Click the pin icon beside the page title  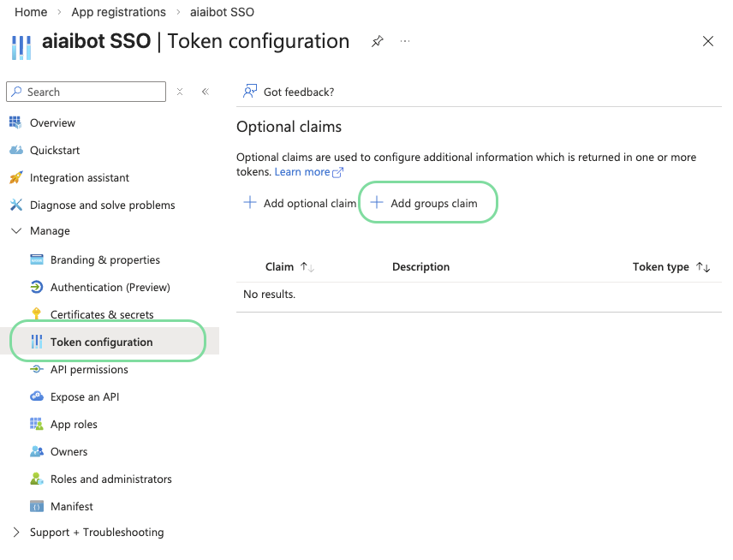(377, 41)
